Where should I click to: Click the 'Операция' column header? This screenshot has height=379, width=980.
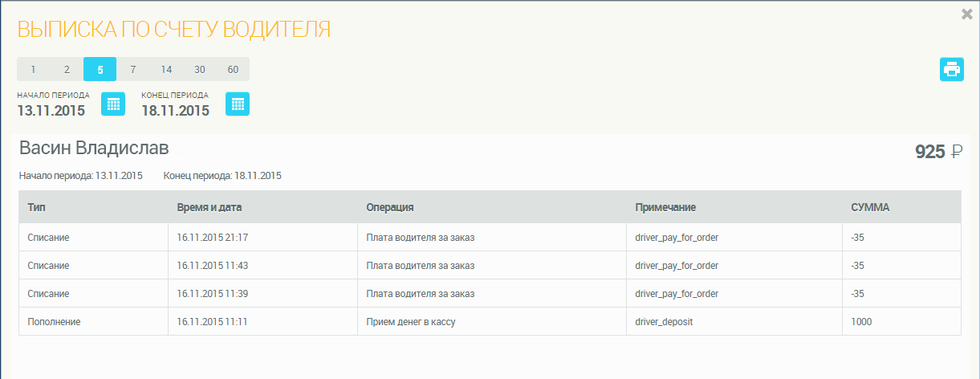click(x=389, y=207)
